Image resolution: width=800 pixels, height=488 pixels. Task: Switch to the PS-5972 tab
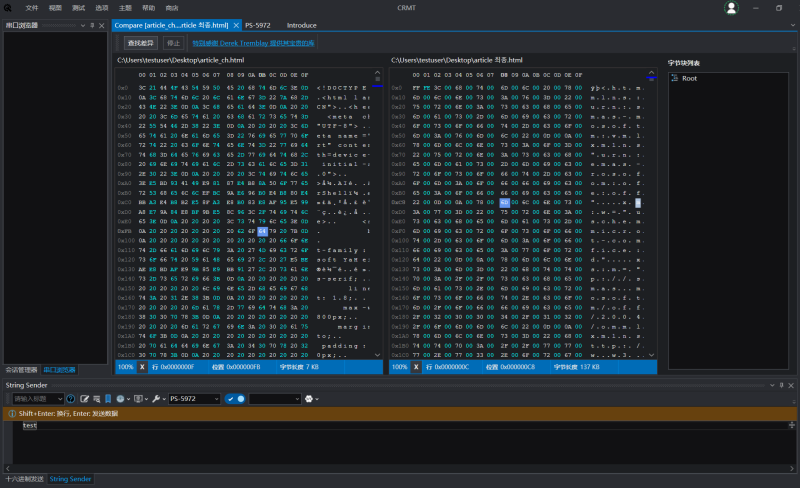pos(258,25)
